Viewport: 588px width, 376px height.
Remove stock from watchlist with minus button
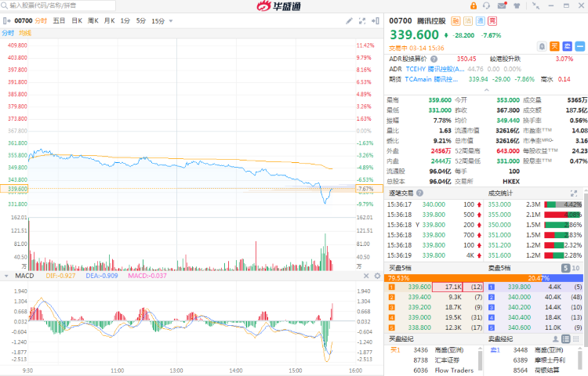tap(580, 46)
